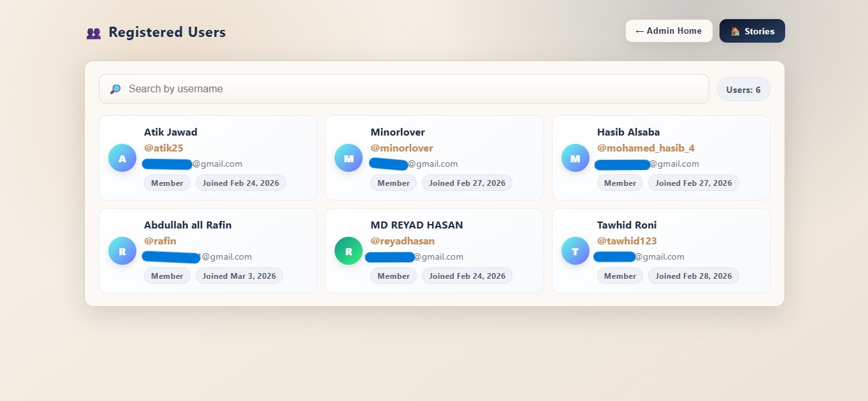Select Atik Jawad's avatar circle
The height and width of the screenshot is (401, 868).
[x=122, y=158]
